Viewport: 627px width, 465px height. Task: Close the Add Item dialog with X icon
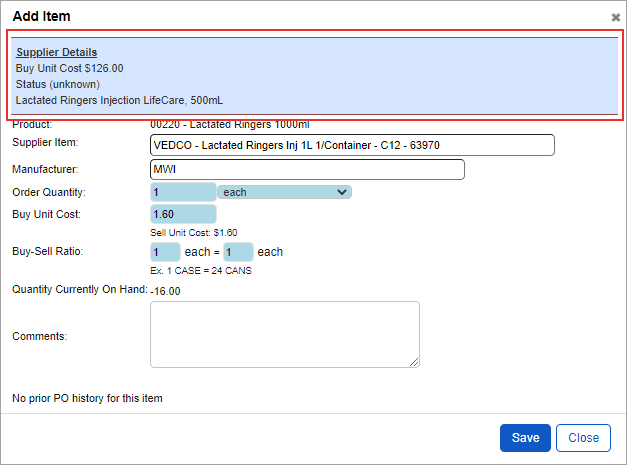click(615, 17)
